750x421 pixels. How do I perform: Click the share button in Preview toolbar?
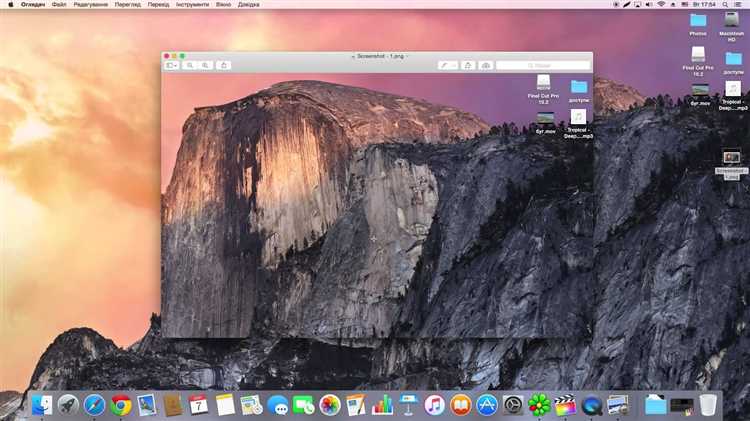point(223,65)
